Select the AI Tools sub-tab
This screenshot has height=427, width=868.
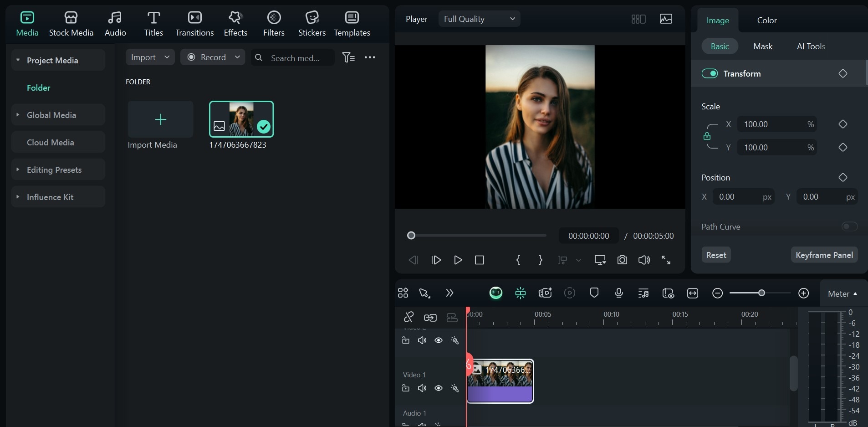(811, 46)
